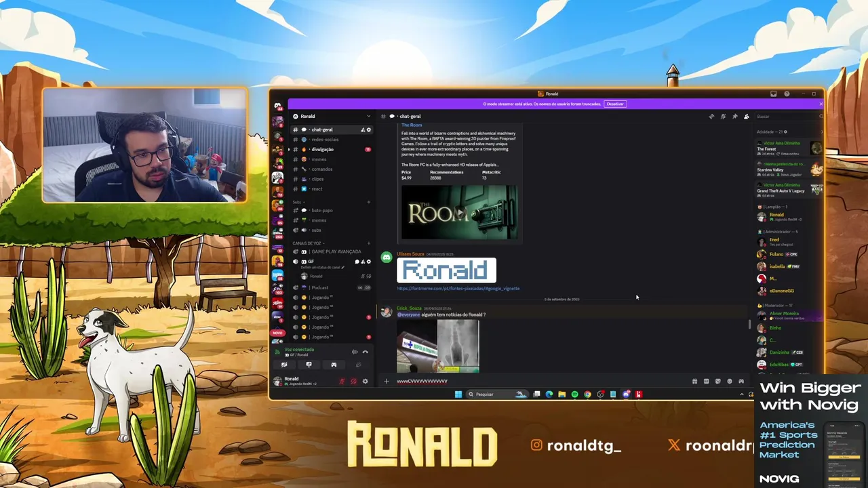
Task: Join GAME PLAY AVANÇADA voice channel
Action: [x=332, y=251]
